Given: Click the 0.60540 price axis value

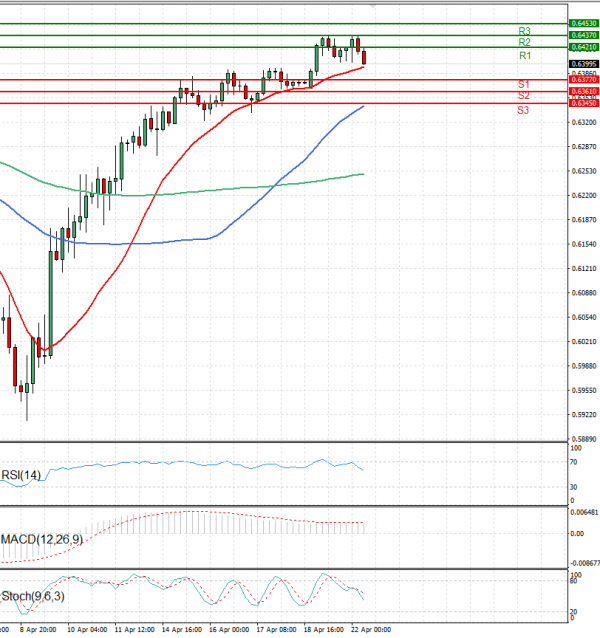Looking at the screenshot, I should pos(584,317).
